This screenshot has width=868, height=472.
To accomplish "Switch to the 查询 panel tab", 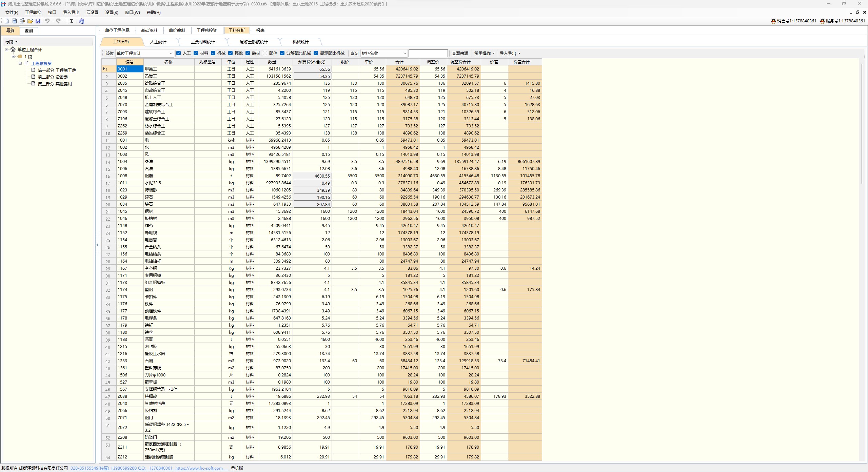I will tap(29, 31).
